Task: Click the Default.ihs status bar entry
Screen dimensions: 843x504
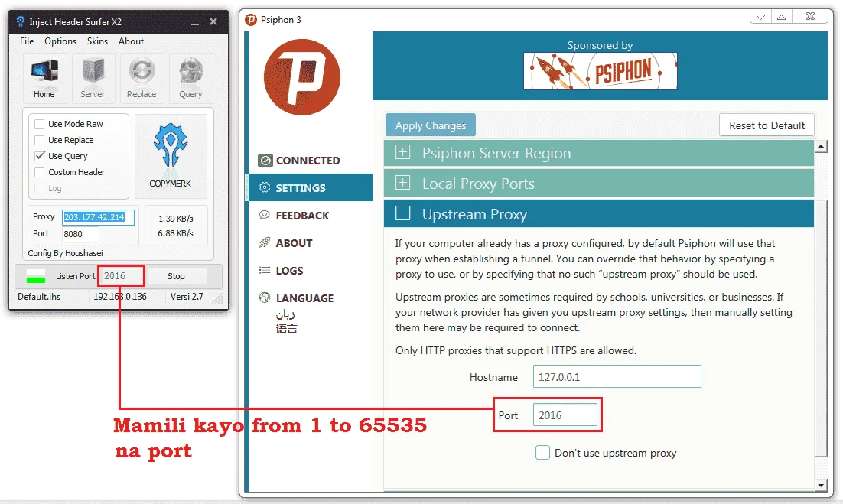Action: click(x=39, y=296)
